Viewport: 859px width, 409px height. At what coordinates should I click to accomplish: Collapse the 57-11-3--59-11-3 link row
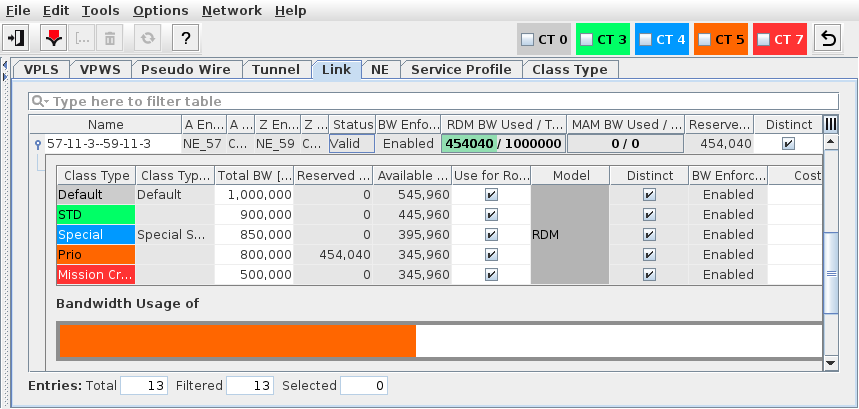click(x=37, y=144)
